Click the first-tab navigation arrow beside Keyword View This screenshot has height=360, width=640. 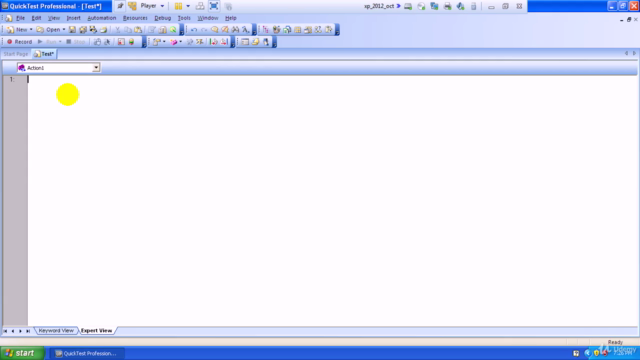pos(5,331)
